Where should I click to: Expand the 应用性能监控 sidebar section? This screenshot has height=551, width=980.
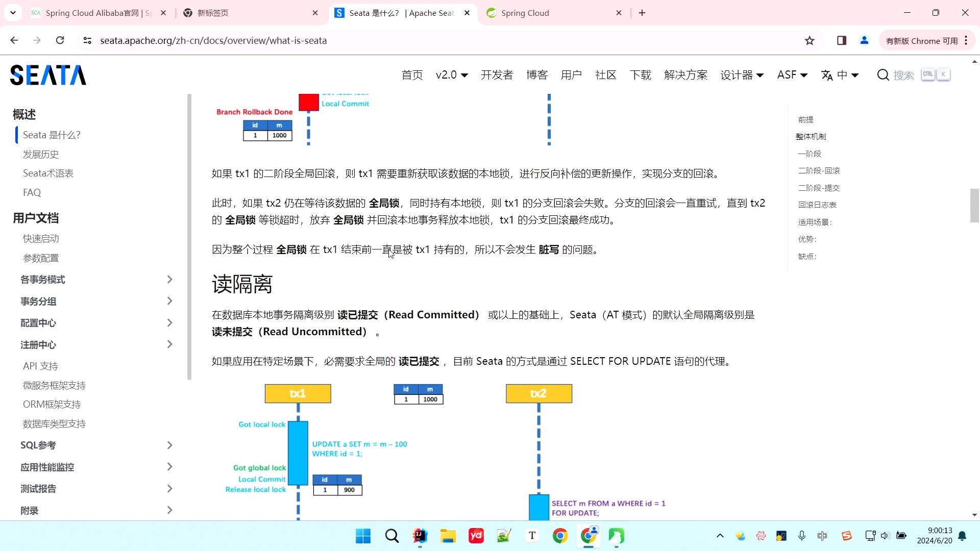170,467
